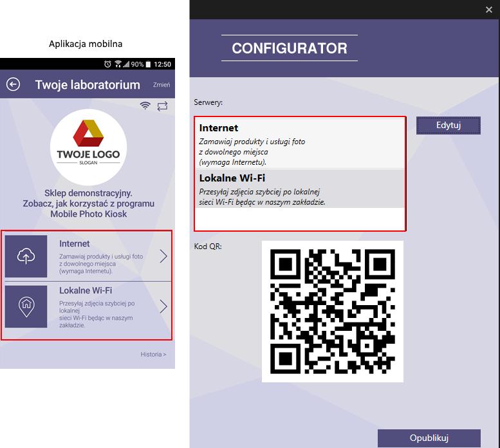
Task: Click the Kod QR: label
Action: 208,246
